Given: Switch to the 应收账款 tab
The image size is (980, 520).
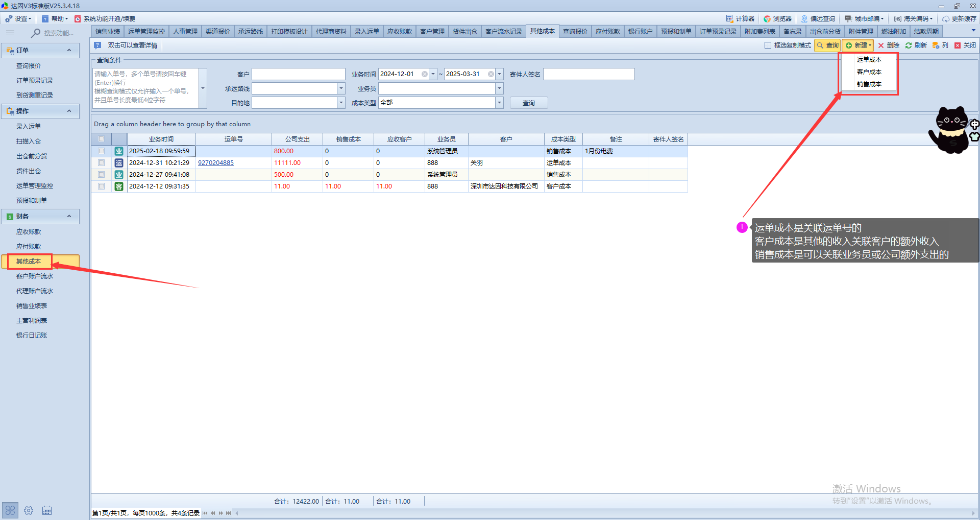Looking at the screenshot, I should 399,32.
